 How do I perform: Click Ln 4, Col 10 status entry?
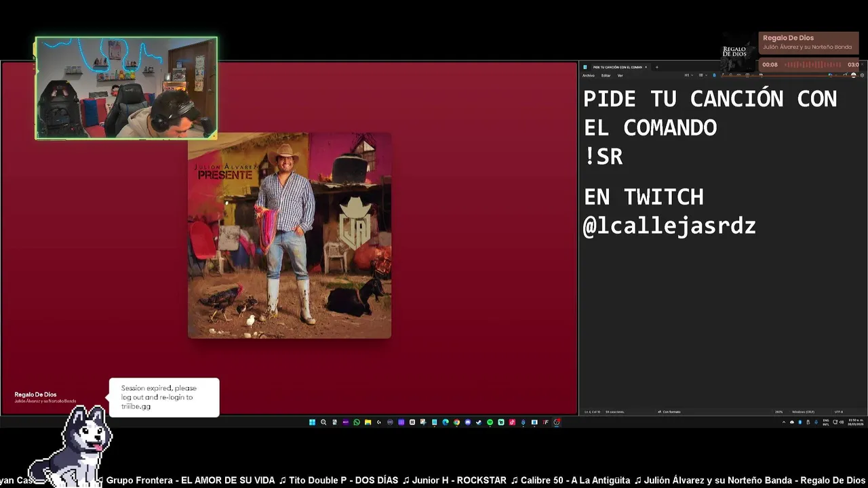[x=594, y=411]
